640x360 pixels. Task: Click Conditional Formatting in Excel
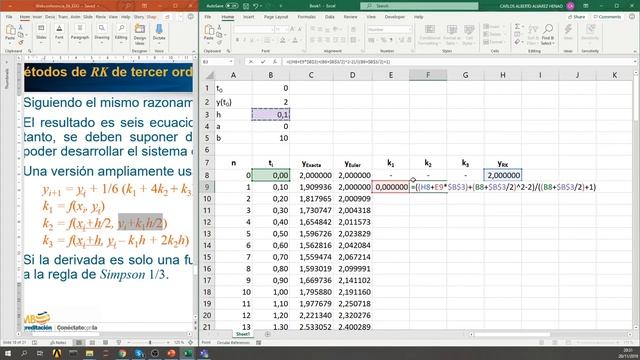tap(429, 35)
